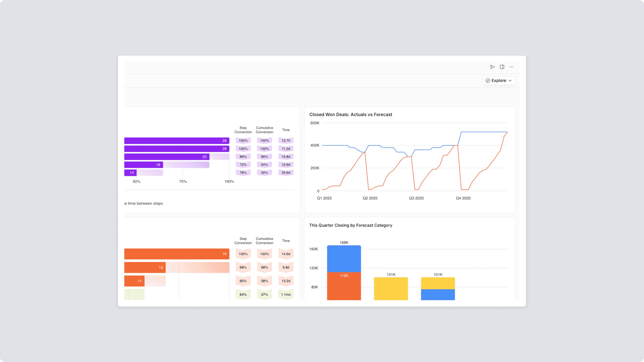This screenshot has width=644, height=362.
Task: Select the orange funnel bar labeled 19
Action: [176, 254]
